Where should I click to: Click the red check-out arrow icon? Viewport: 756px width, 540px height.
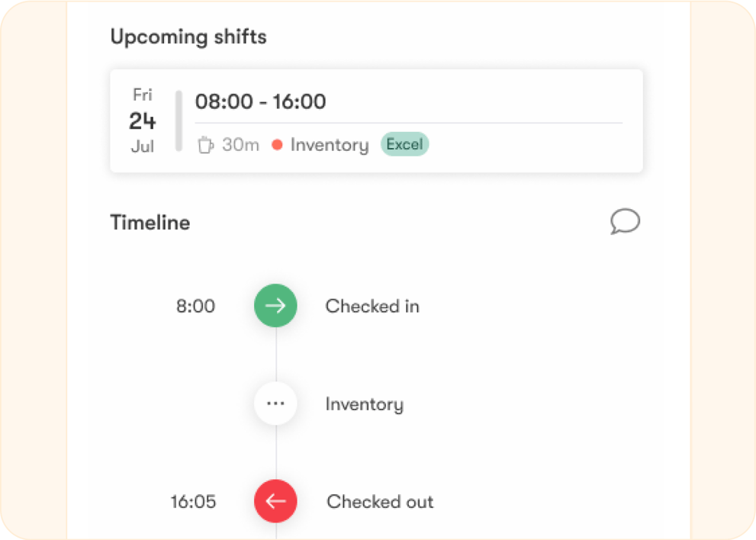click(x=275, y=502)
